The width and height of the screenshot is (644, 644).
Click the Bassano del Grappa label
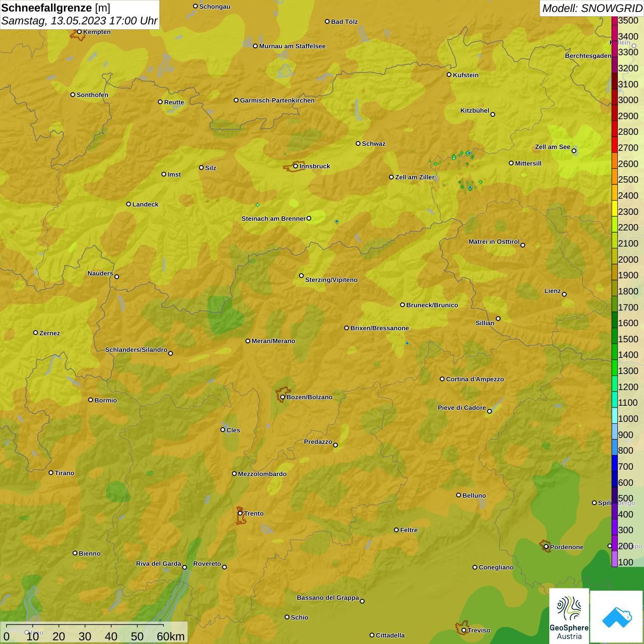coord(328,598)
